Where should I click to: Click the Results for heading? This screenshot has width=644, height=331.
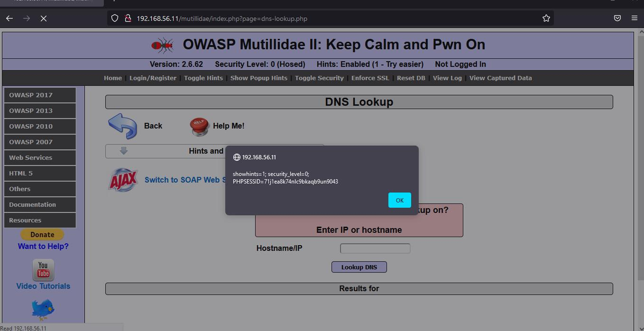click(359, 289)
